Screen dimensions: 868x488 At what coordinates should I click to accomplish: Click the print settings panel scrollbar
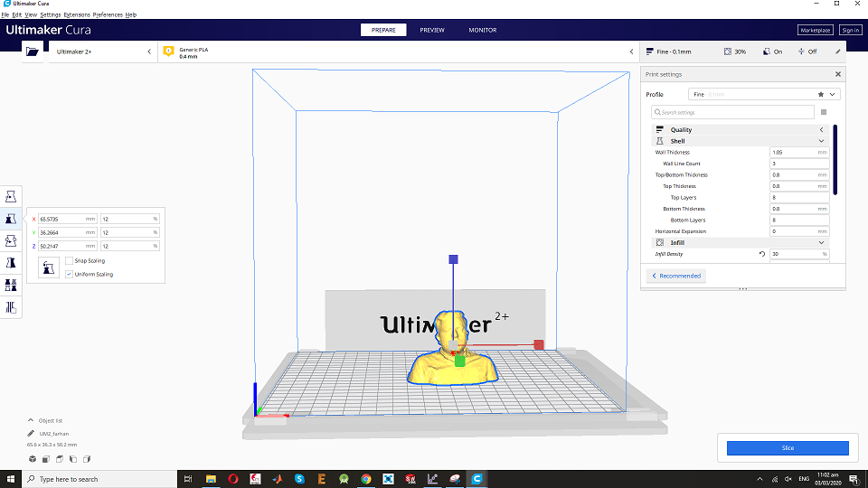[x=835, y=160]
